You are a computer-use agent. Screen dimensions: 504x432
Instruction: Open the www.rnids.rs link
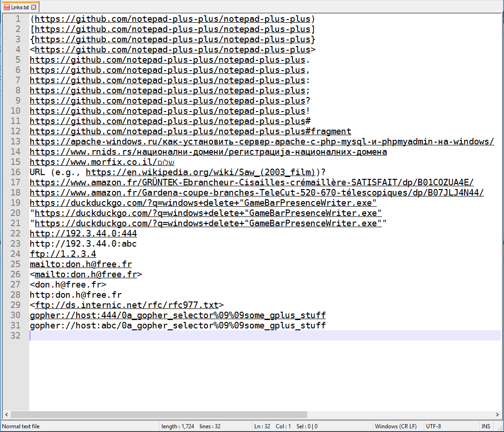[208, 152]
